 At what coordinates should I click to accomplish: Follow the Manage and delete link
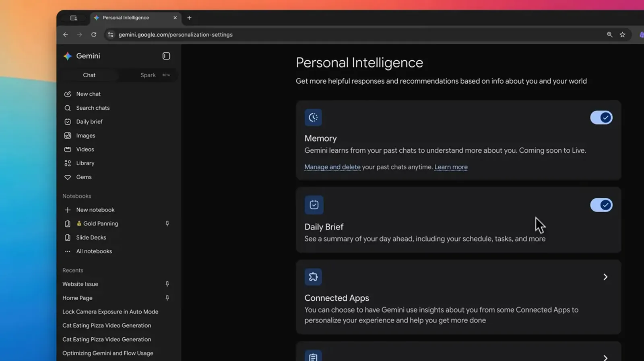(332, 167)
